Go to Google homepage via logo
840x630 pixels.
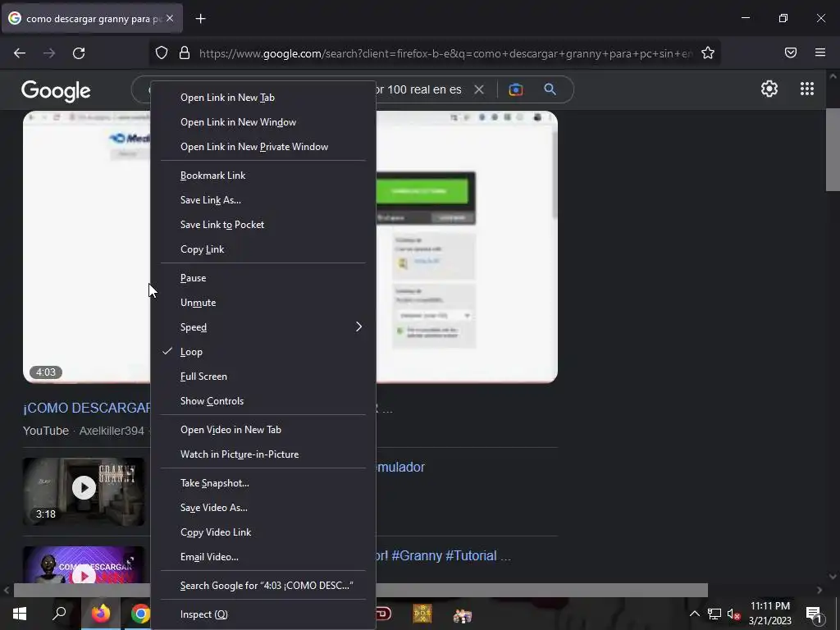coord(56,91)
